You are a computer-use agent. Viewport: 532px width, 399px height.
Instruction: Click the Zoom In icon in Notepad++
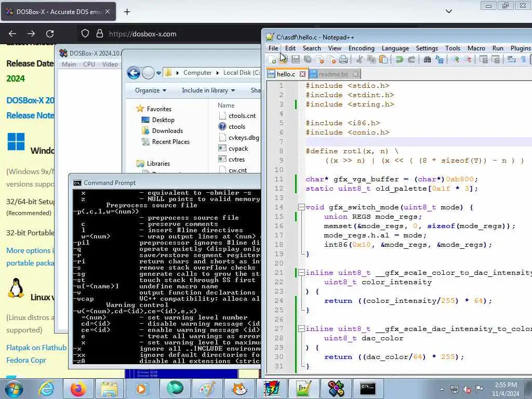coord(455,60)
